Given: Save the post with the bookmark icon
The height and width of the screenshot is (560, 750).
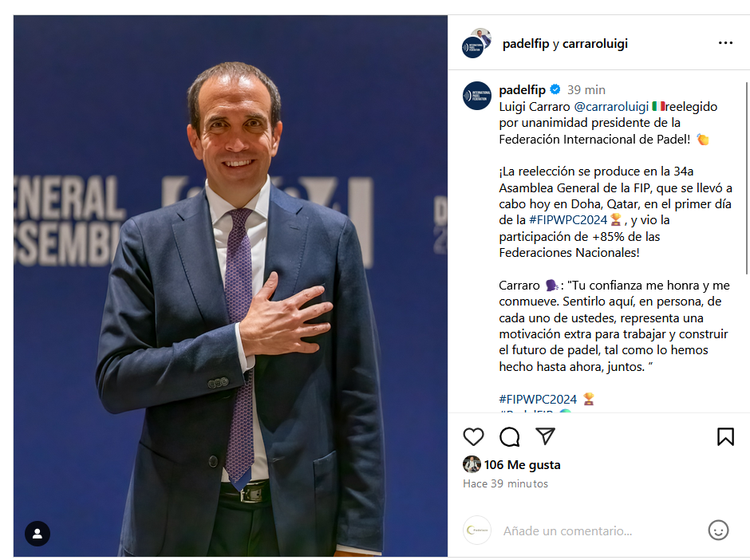Looking at the screenshot, I should click(725, 436).
